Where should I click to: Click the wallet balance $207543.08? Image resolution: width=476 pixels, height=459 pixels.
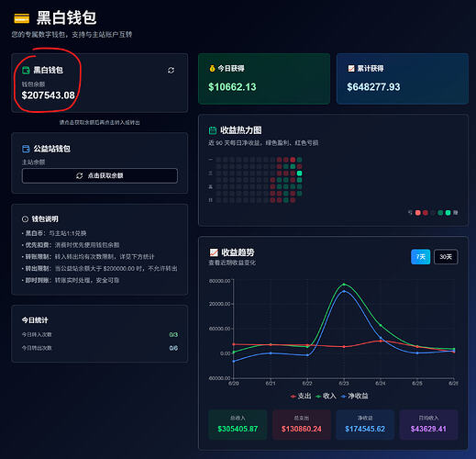point(48,95)
